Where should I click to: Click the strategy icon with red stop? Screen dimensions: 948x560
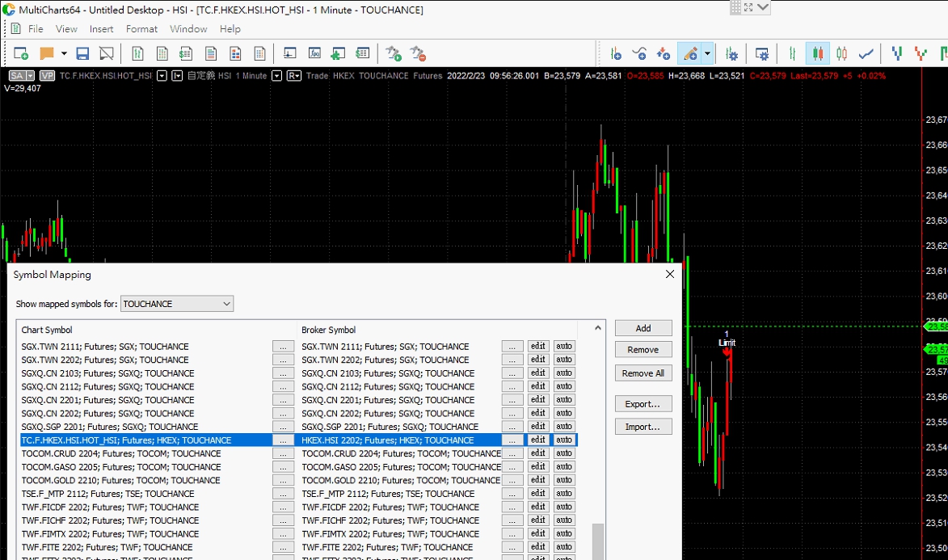click(419, 54)
